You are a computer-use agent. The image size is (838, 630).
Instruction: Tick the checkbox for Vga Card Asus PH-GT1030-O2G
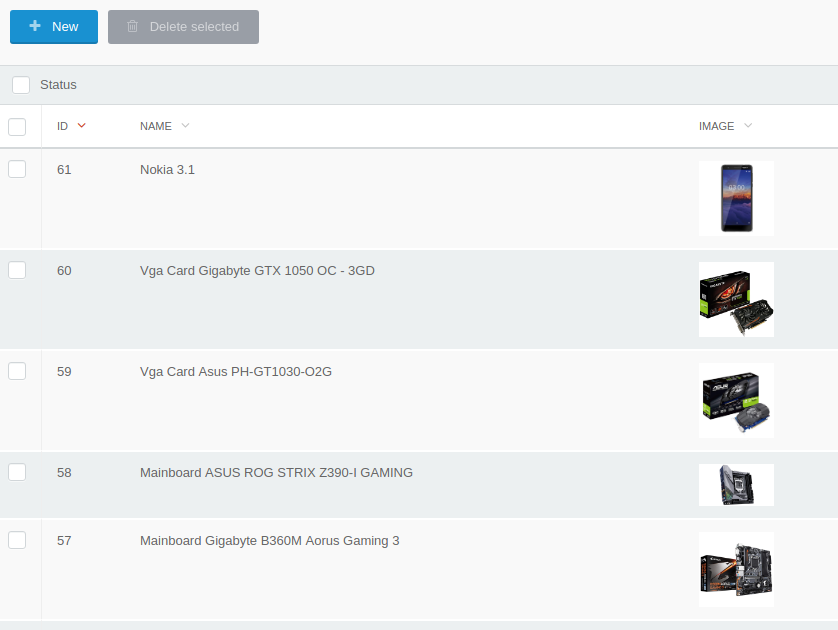coord(17,371)
